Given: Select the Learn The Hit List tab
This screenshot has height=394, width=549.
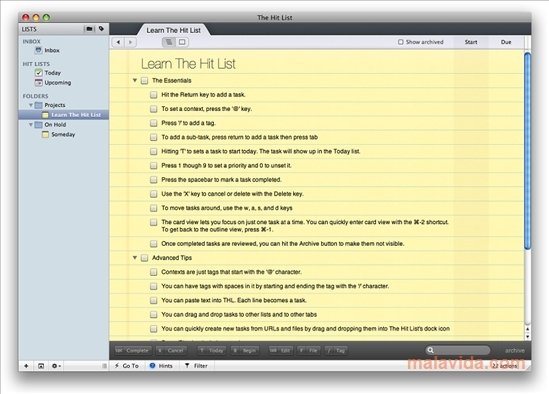Looking at the screenshot, I should tap(174, 30).
